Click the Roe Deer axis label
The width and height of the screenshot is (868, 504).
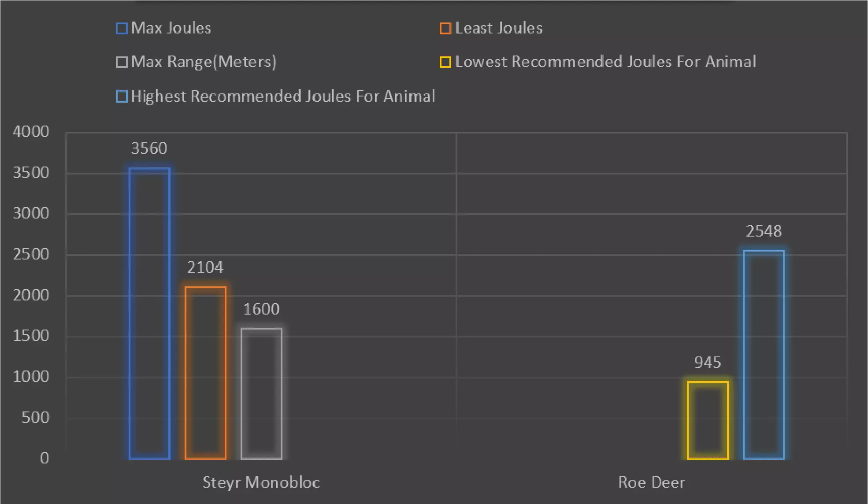[x=652, y=482]
